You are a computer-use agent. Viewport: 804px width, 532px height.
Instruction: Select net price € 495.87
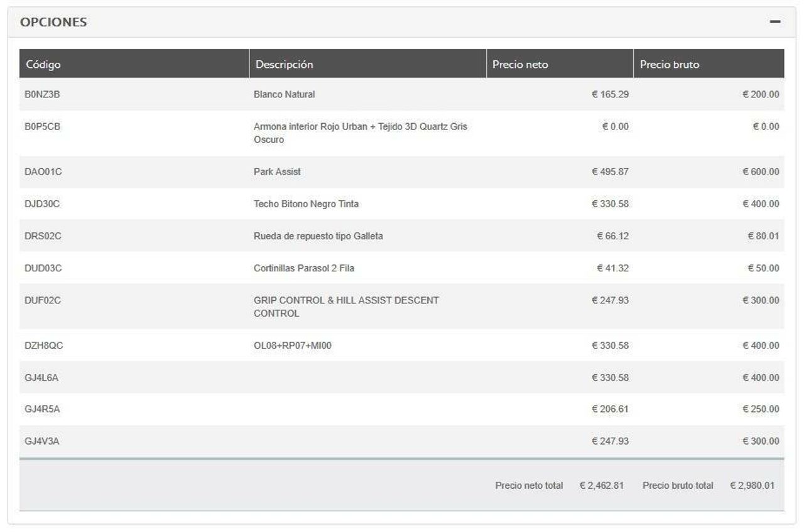click(x=610, y=171)
